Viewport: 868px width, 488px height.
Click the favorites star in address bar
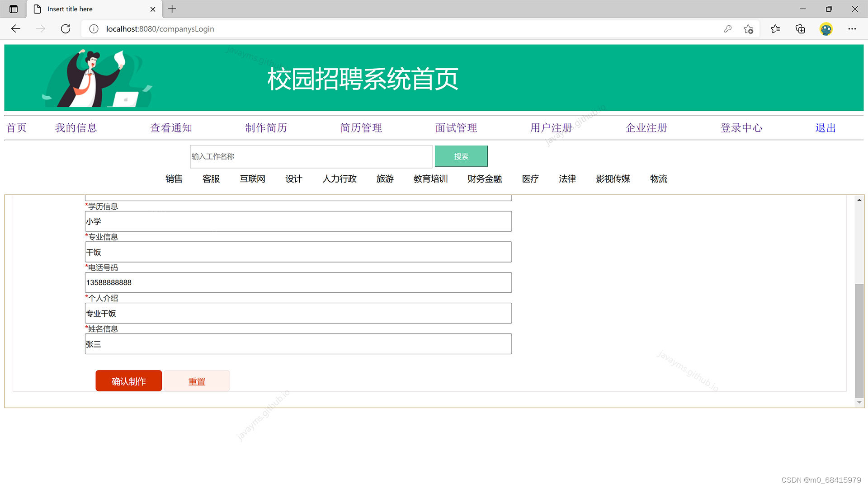click(x=748, y=28)
